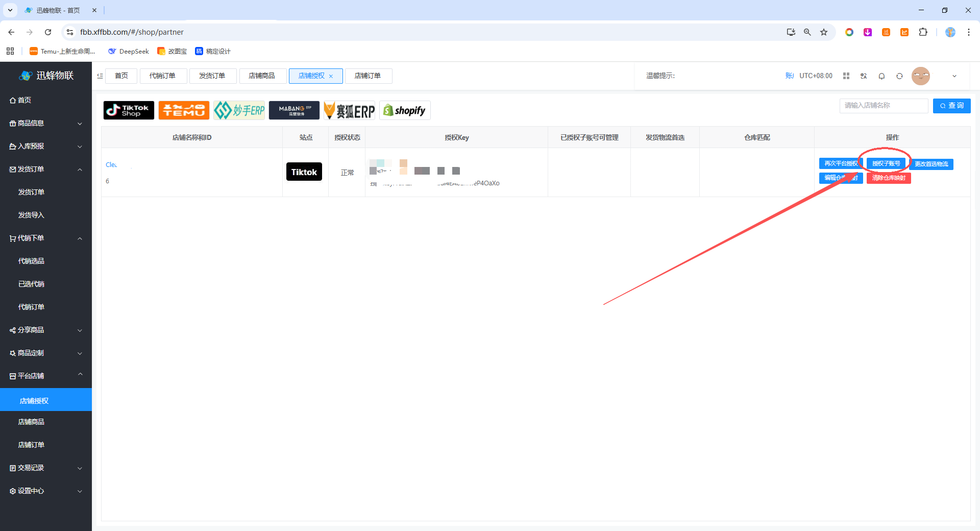
Task: Open the notification bell in header
Action: [881, 76]
